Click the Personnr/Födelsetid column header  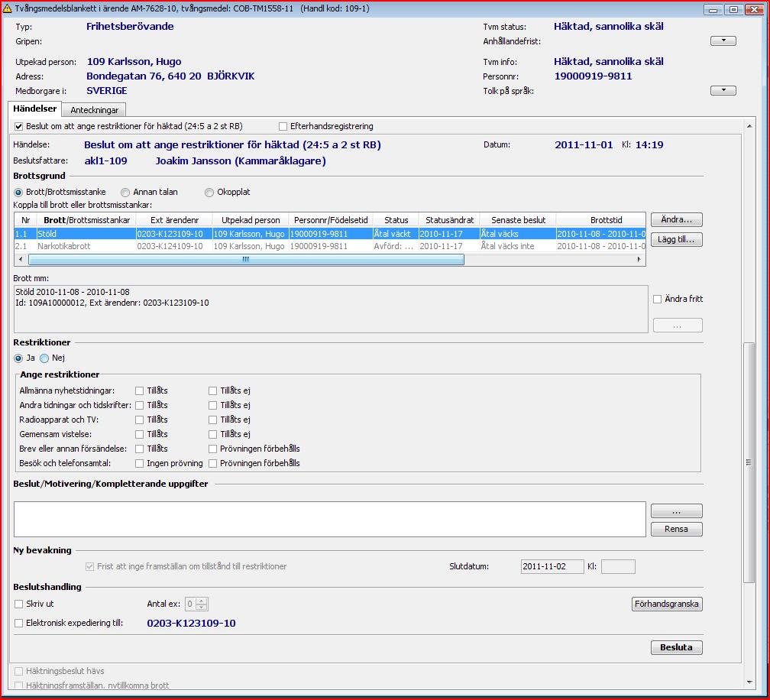331,220
